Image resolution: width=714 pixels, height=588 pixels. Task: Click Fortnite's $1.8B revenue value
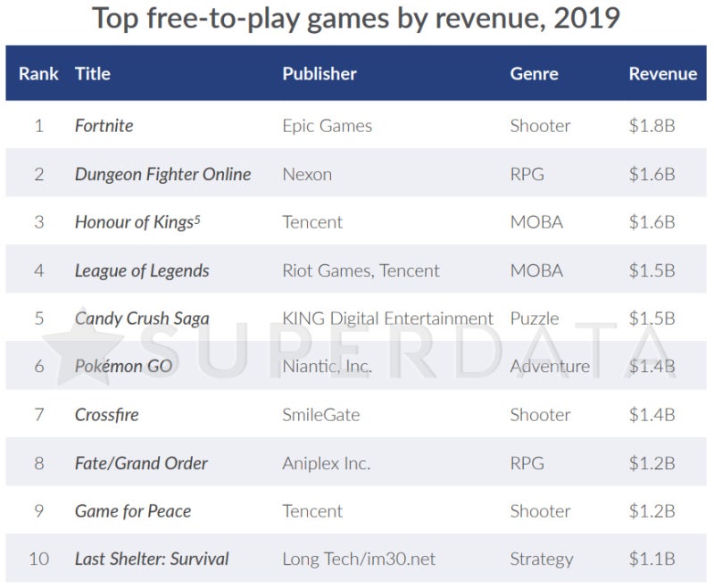point(652,126)
